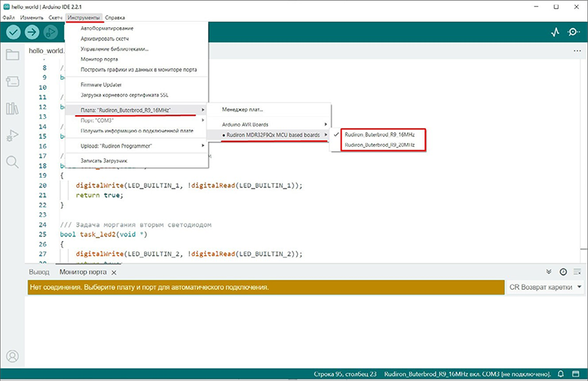Expand Upload Rudiron Programmer submenu
The height and width of the screenshot is (381, 588).
[x=136, y=146]
